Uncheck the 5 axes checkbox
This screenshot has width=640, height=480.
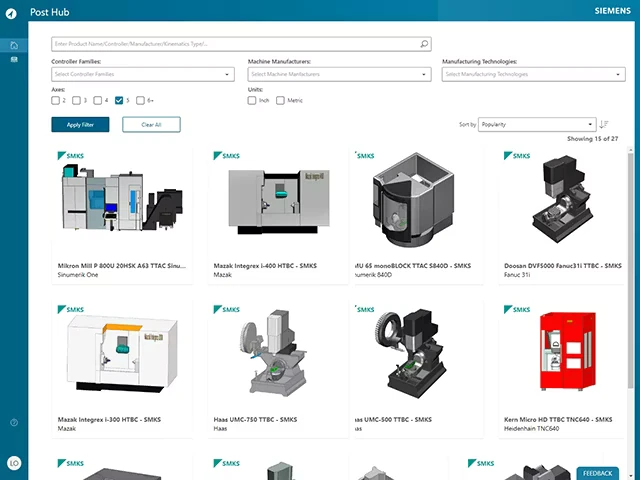click(120, 100)
